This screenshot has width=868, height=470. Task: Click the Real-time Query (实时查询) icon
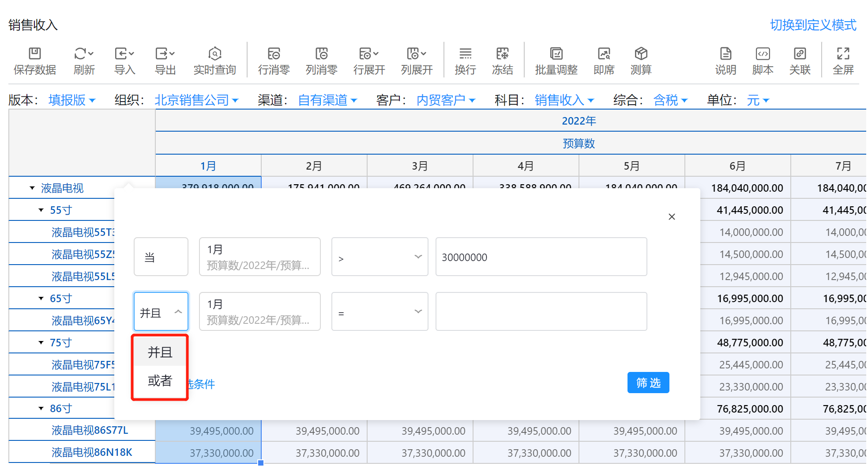coord(214,54)
